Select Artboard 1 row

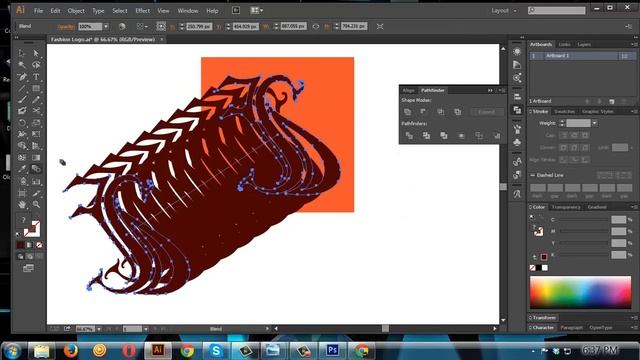[x=582, y=56]
